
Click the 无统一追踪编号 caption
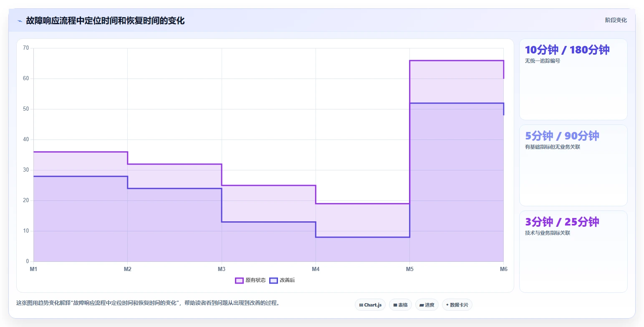(x=543, y=61)
